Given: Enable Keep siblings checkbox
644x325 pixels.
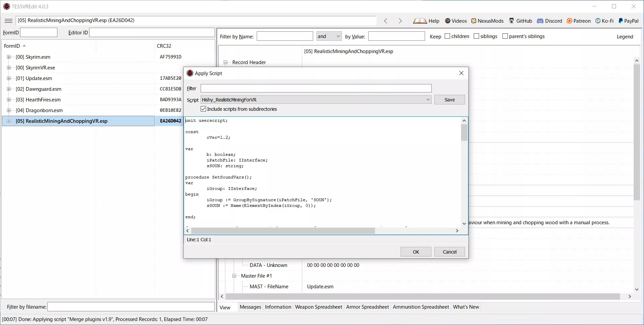Looking at the screenshot, I should pyautogui.click(x=476, y=36).
